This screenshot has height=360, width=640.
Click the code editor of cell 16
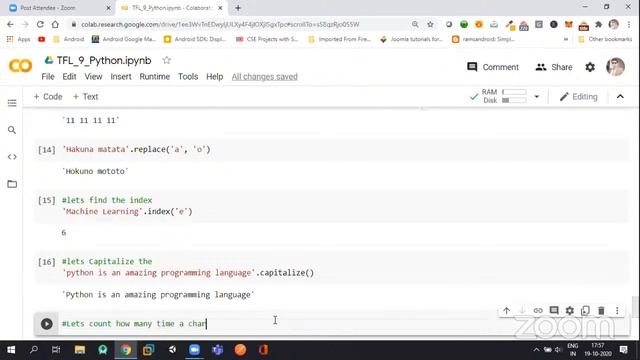(343, 267)
